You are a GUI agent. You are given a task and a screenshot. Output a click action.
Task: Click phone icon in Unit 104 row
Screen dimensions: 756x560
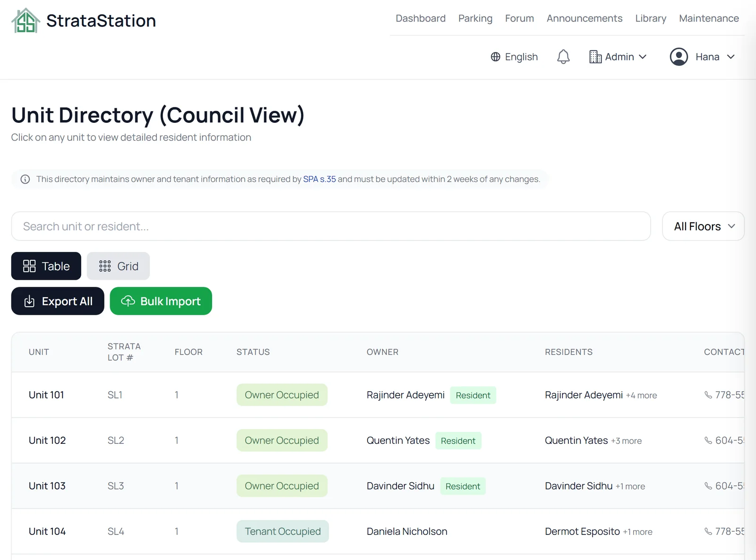coord(708,531)
